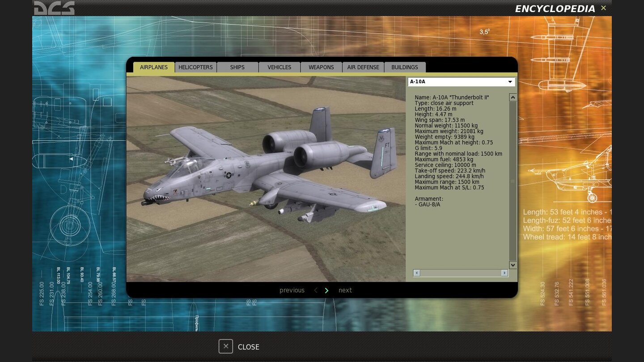Click the 'Maximum range: 1500 km' line
The width and height of the screenshot is (644, 362).
(x=447, y=182)
